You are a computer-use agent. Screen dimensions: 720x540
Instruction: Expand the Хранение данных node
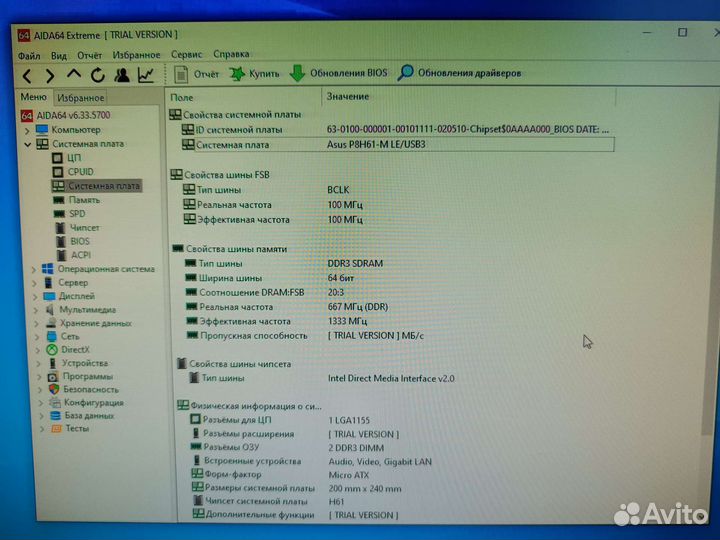click(x=37, y=324)
